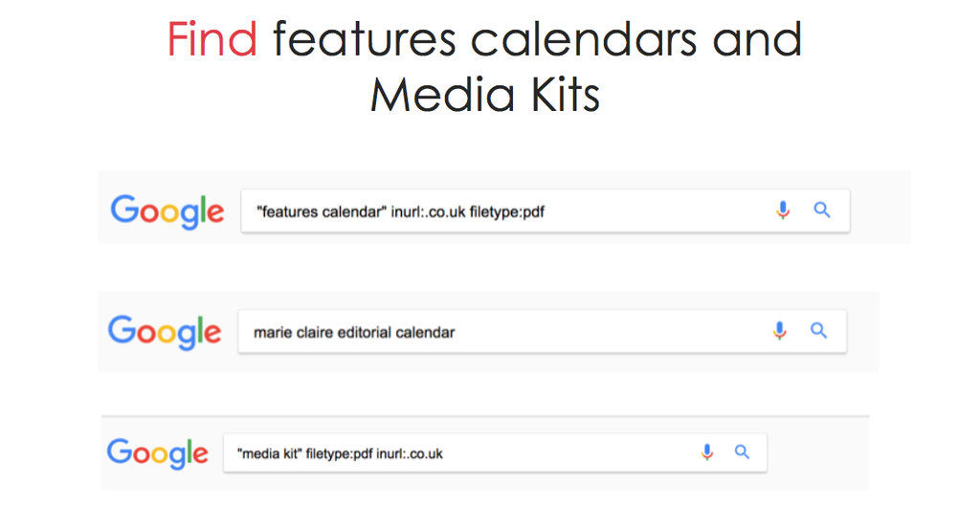Click the red word Find in the heading
This screenshot has height=507, width=980.
212,38
